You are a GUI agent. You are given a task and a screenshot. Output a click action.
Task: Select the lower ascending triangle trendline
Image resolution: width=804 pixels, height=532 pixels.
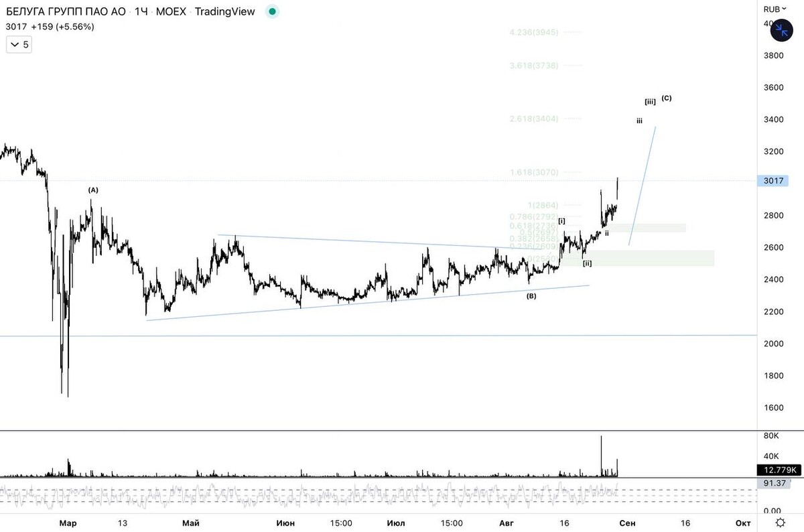coord(367,303)
